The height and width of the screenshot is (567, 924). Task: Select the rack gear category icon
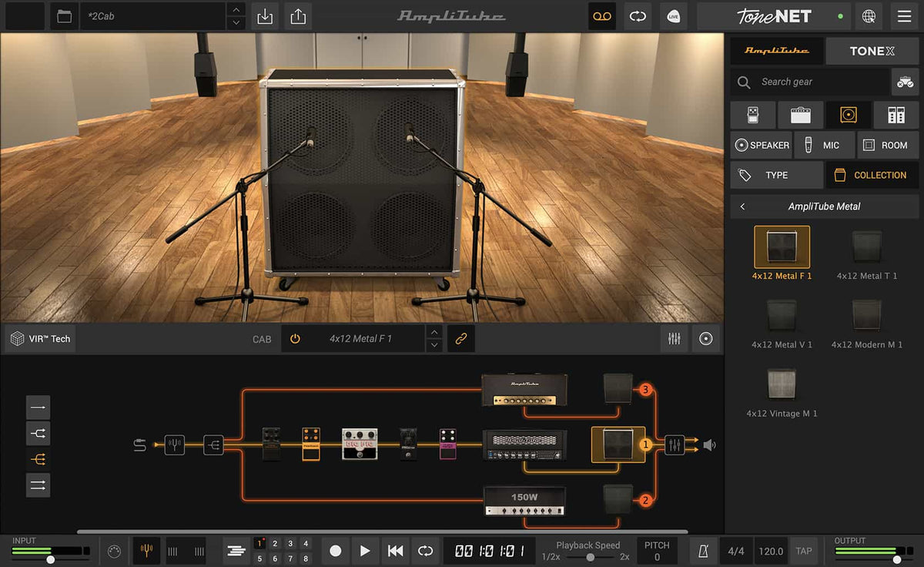pos(896,115)
